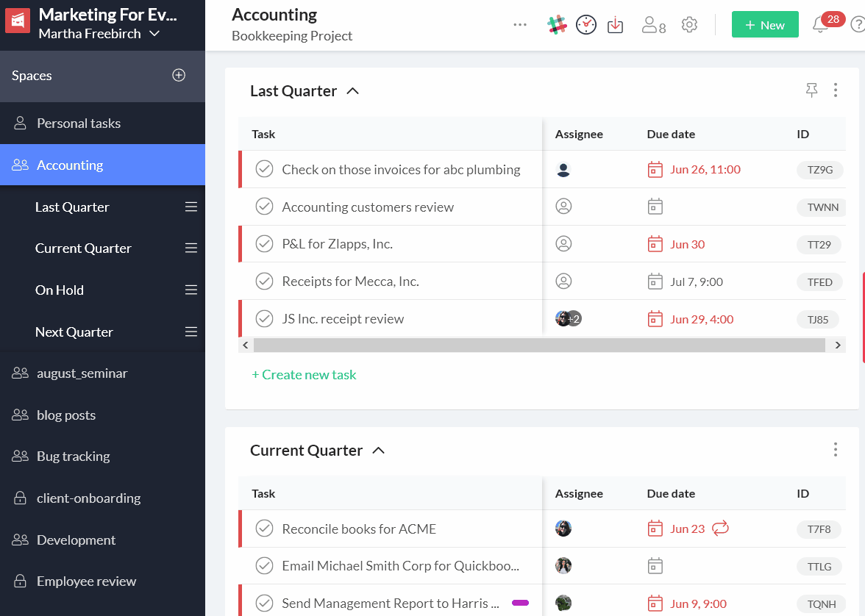Viewport: 865px width, 616px height.
Task: Click the import download icon in header
Action: pyautogui.click(x=615, y=26)
